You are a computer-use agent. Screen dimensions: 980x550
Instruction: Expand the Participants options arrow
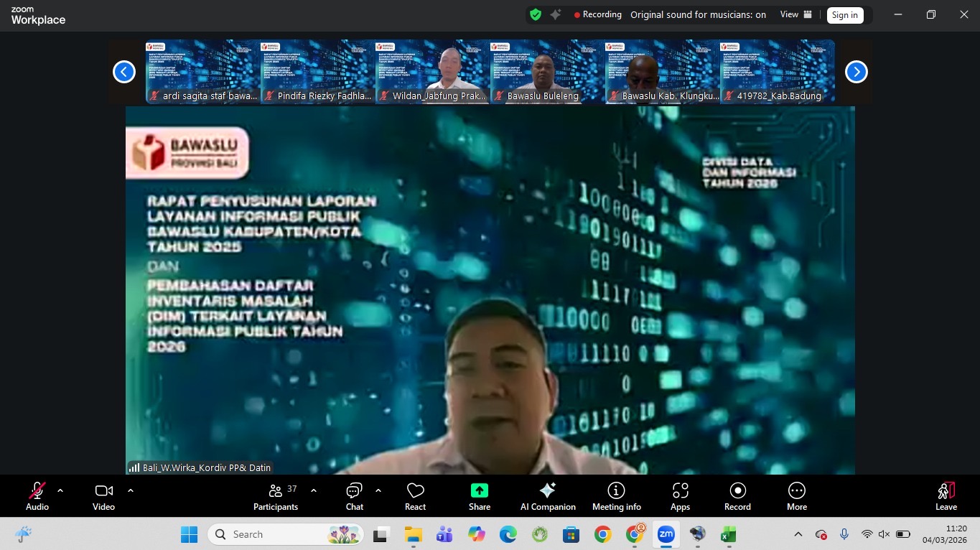314,490
